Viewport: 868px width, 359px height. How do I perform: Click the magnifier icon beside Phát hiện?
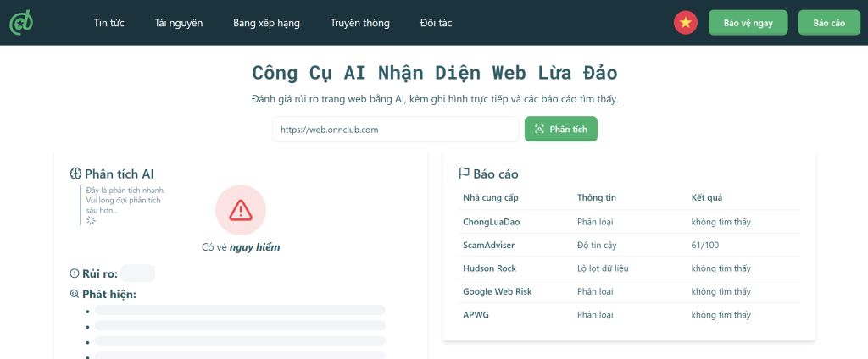click(75, 294)
